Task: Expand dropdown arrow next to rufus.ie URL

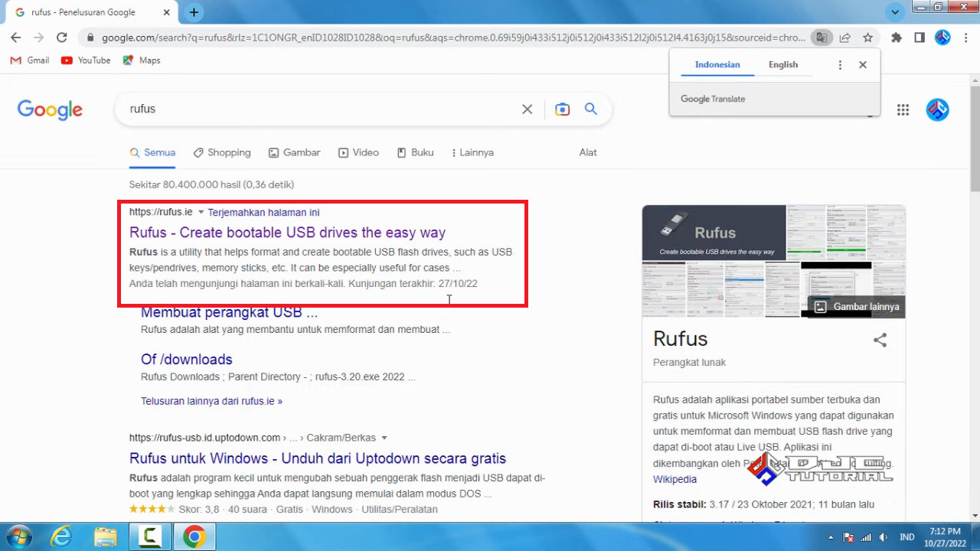Action: pos(201,212)
